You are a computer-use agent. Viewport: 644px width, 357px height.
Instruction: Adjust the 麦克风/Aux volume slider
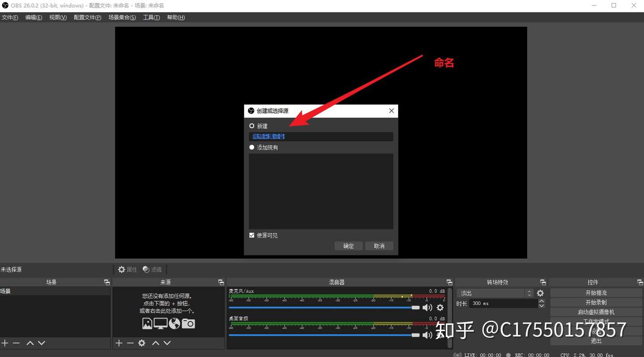pyautogui.click(x=324, y=307)
